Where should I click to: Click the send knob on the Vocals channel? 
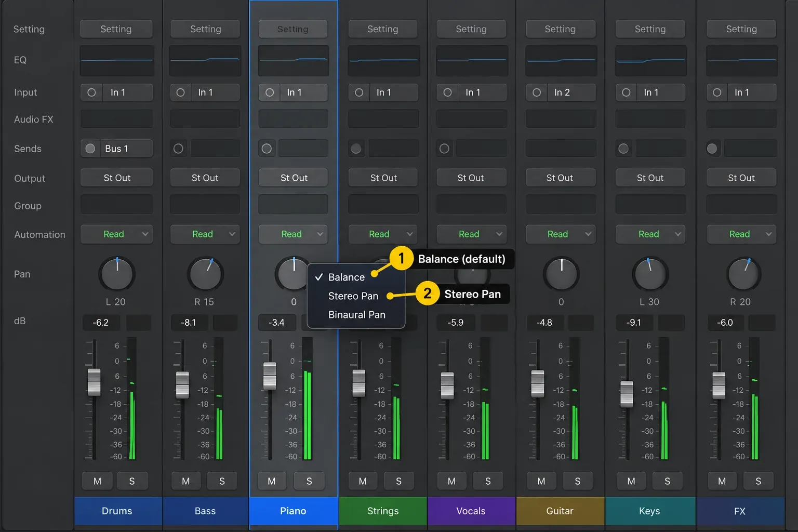(444, 149)
